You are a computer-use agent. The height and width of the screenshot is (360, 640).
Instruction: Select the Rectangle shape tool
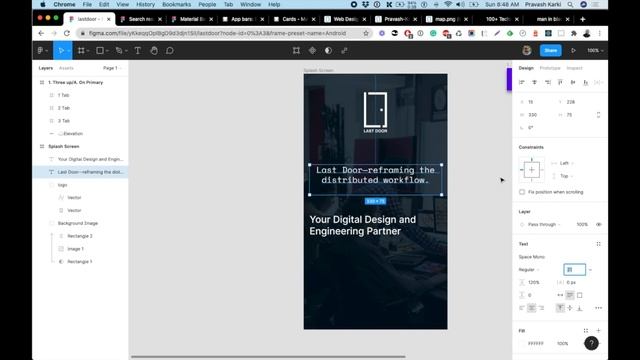[100, 51]
